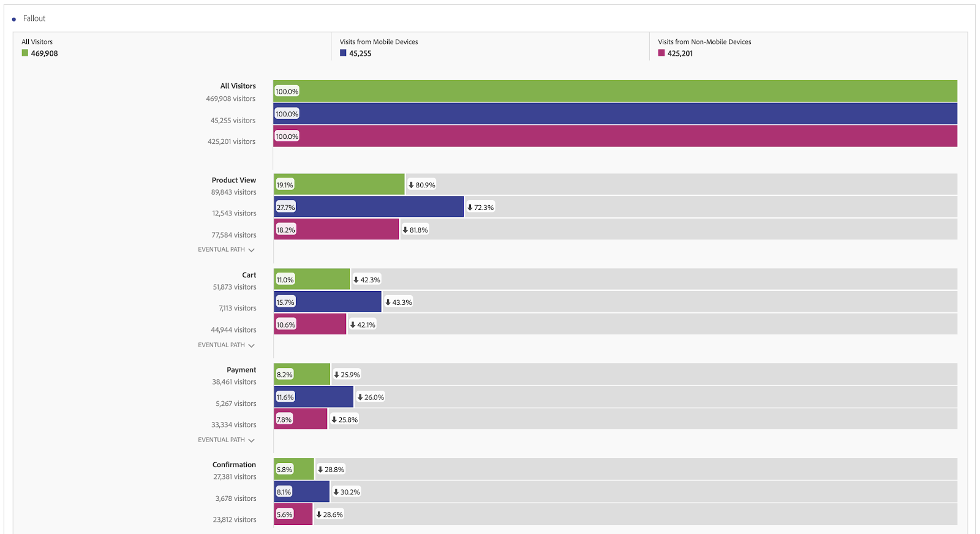The image size is (980, 534).
Task: Expand Eventual Path under Product View
Action: pyautogui.click(x=226, y=250)
